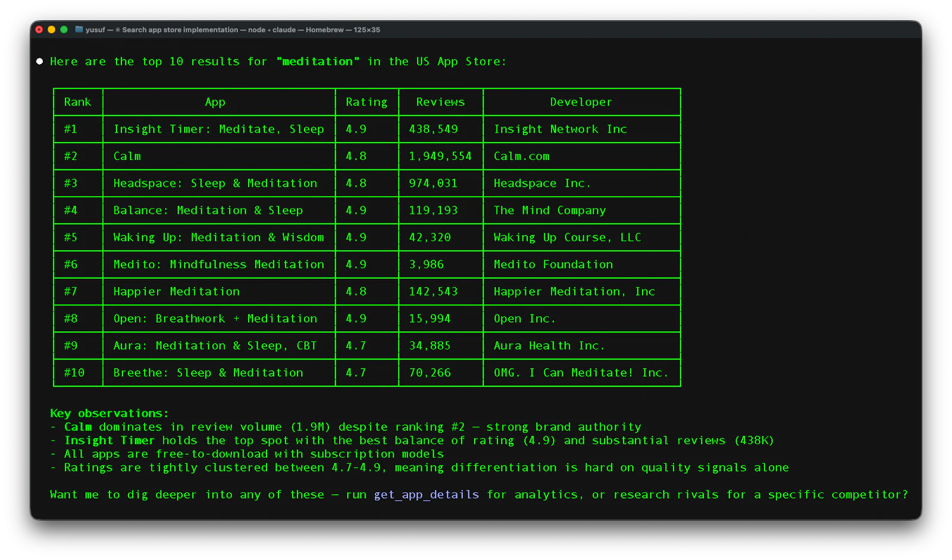Select 'Breethe: Sleep & Meditation' cell

coord(208,373)
